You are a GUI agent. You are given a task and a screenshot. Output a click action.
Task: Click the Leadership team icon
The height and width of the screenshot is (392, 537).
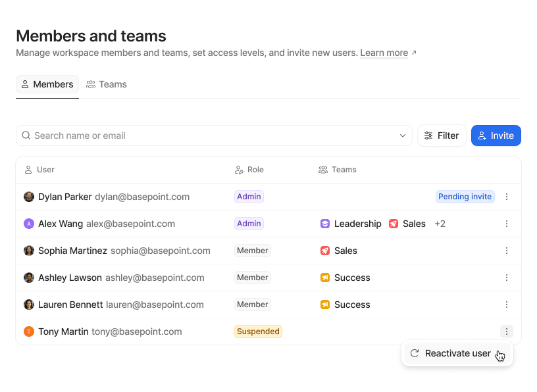click(325, 224)
